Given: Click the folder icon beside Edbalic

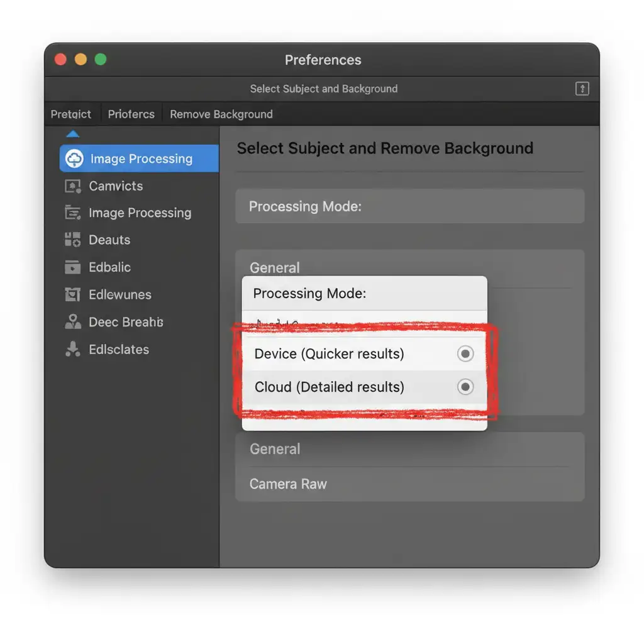Looking at the screenshot, I should click(73, 267).
